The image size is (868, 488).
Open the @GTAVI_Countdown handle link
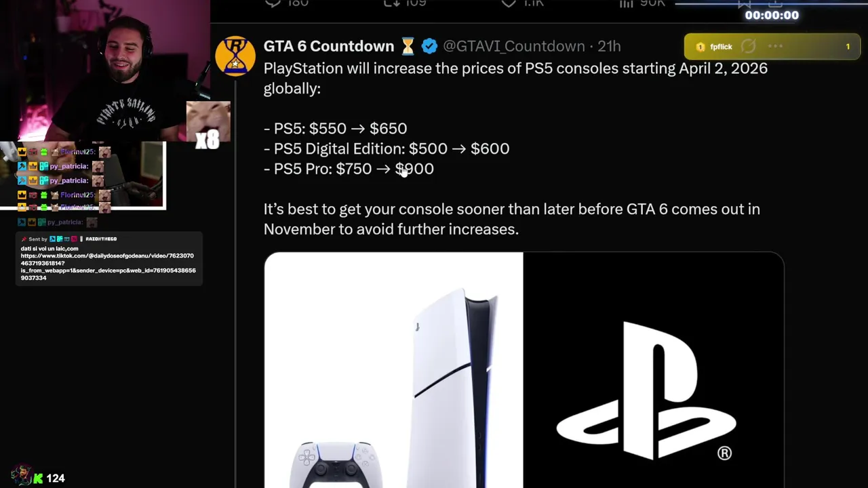pos(513,46)
